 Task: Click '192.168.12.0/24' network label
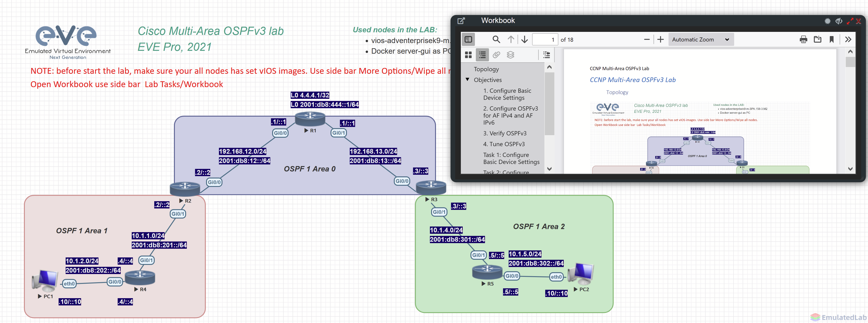(242, 152)
